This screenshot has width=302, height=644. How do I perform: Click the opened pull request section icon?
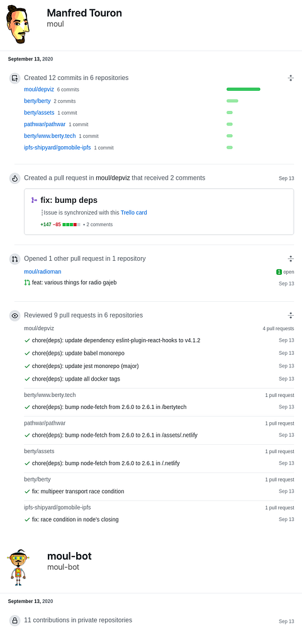point(14,259)
